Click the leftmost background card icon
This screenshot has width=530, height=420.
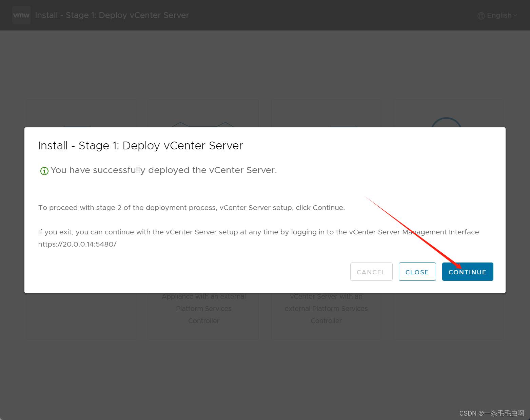(77, 125)
